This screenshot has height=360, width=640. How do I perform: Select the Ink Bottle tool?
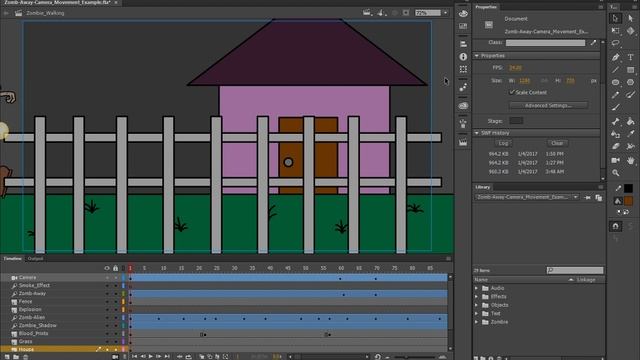(x=616, y=134)
